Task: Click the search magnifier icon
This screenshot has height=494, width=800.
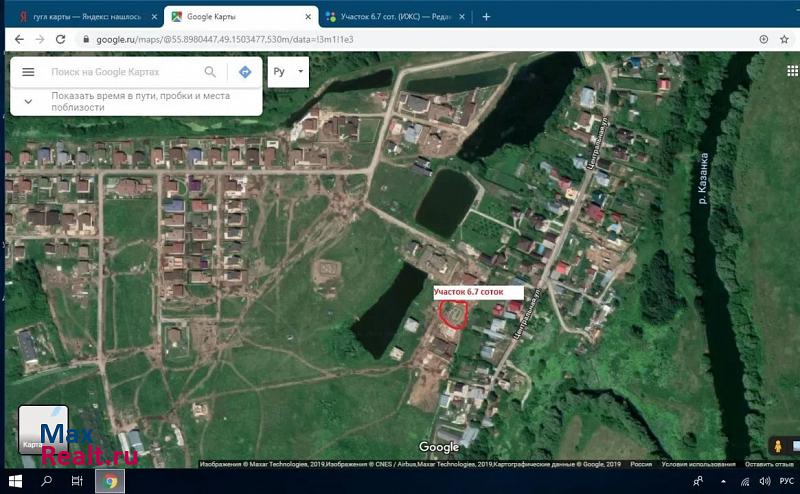Action: tap(210, 72)
